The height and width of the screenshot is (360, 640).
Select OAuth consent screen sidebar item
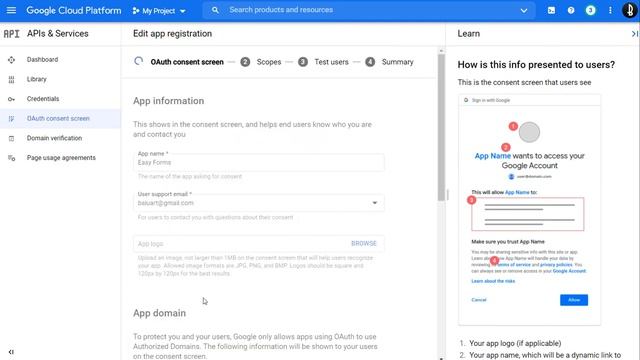60,118
